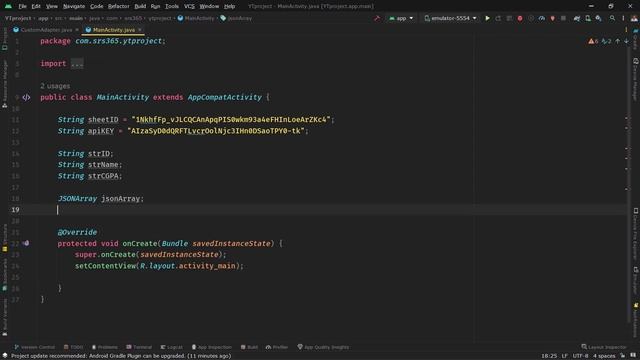Open the Tools menu

coord(172,6)
